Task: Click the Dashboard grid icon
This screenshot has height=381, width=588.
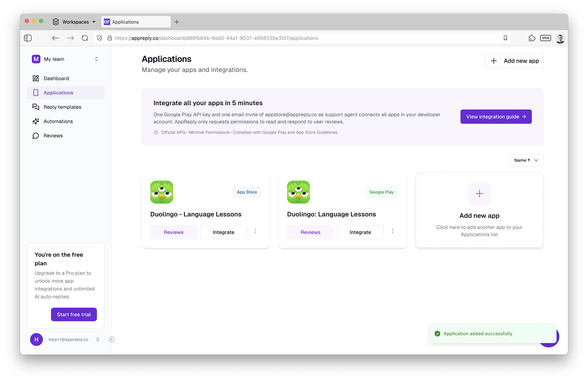Action: (36, 78)
